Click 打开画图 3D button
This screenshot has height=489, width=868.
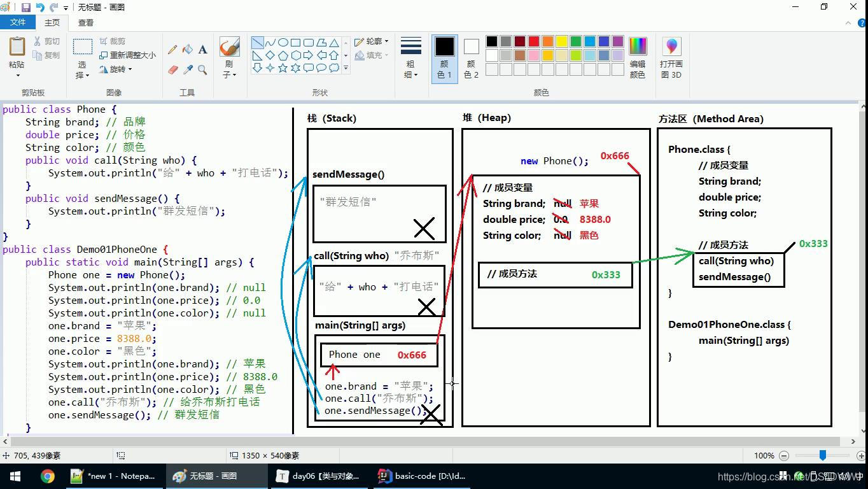click(671, 58)
